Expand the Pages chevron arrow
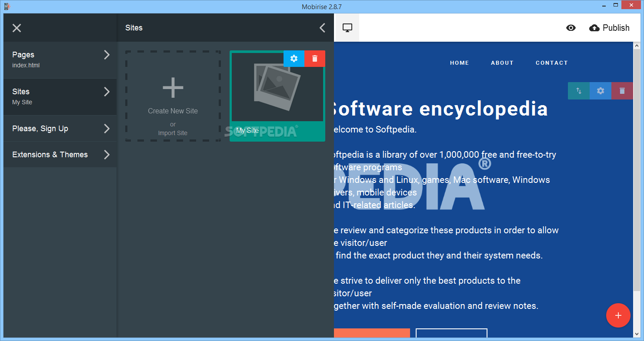Viewport: 644px width, 341px height. click(x=107, y=55)
